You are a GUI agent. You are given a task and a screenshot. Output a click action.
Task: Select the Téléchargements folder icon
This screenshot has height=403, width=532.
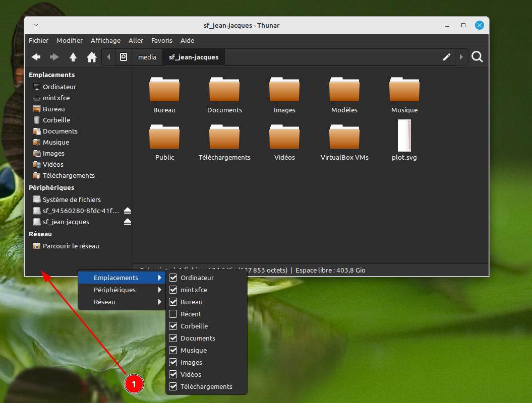point(224,137)
